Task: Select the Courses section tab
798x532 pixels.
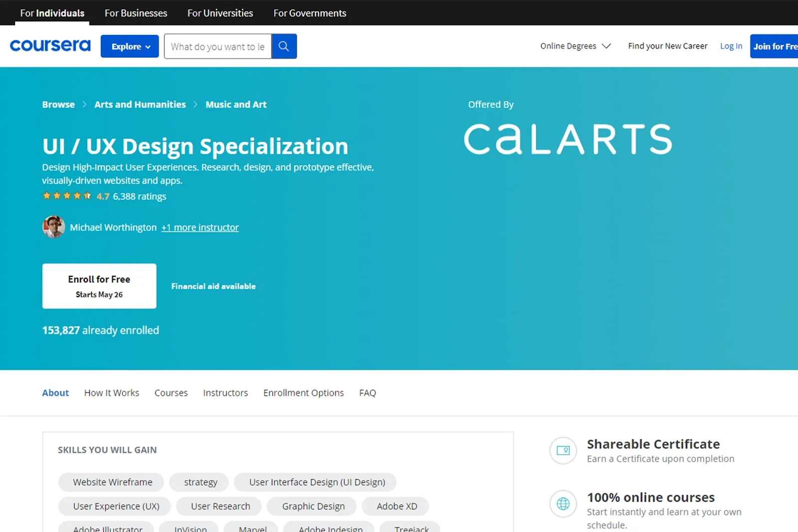Action: (x=171, y=393)
